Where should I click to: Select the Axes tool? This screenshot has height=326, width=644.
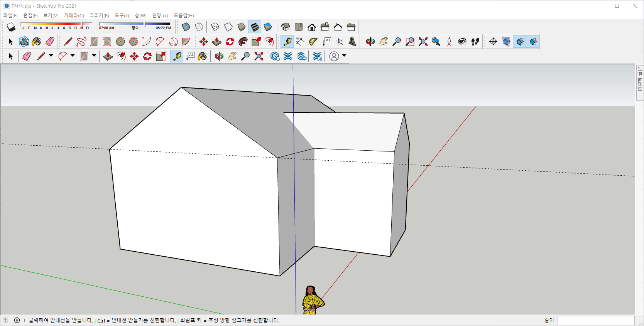[340, 42]
